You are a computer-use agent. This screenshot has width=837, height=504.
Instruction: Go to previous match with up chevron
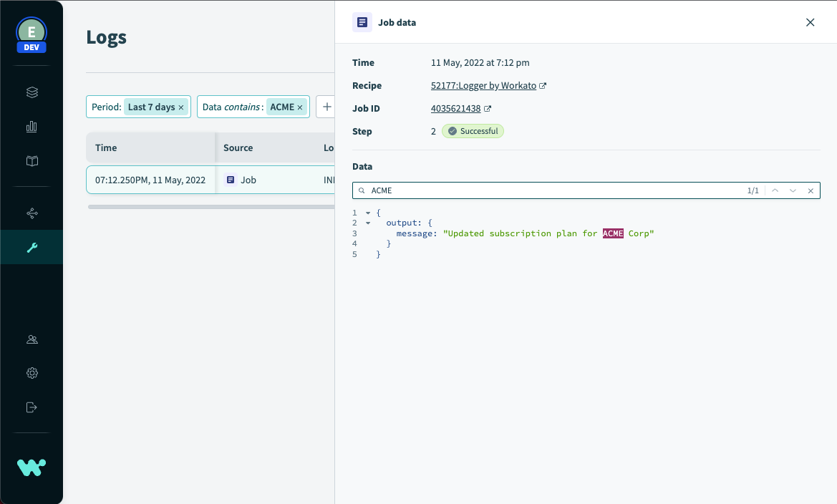coord(774,190)
